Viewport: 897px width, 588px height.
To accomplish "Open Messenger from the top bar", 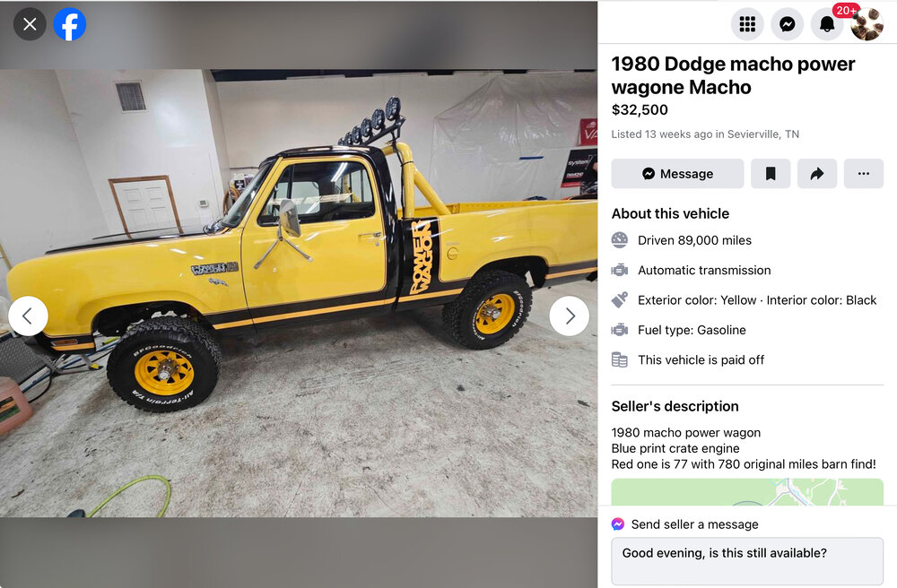I will (x=788, y=24).
